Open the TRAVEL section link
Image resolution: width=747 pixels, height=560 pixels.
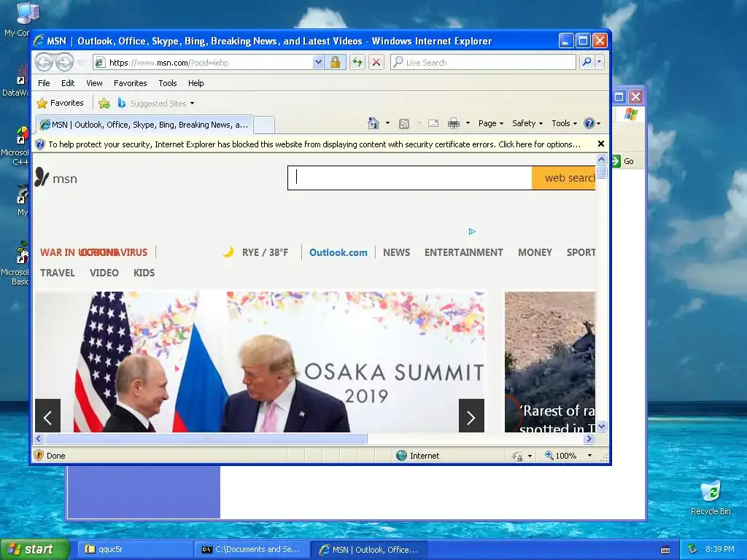[x=57, y=273]
